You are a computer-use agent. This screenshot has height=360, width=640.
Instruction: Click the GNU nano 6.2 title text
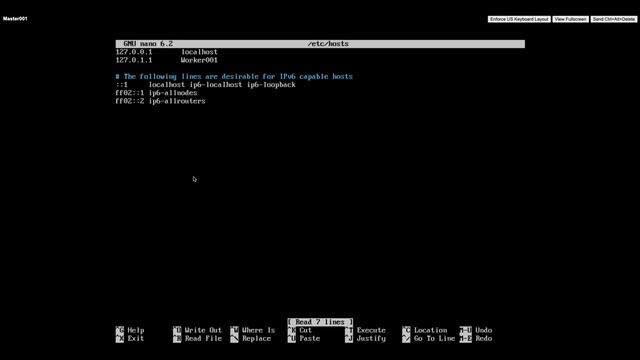pyautogui.click(x=148, y=44)
